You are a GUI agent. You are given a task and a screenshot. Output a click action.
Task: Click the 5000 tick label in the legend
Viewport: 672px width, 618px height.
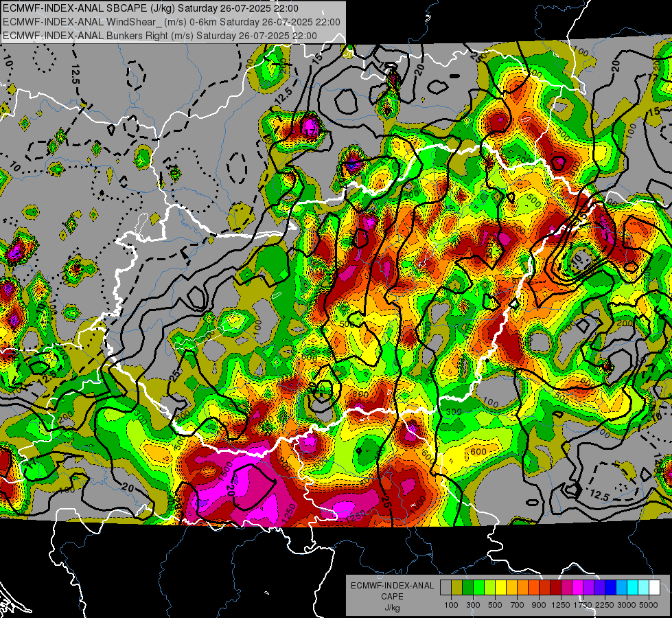click(649, 605)
